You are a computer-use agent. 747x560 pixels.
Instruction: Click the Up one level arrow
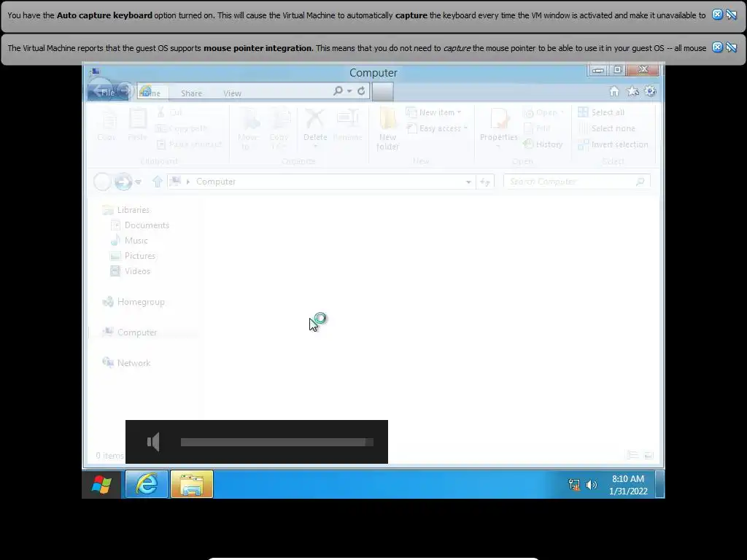(x=158, y=182)
